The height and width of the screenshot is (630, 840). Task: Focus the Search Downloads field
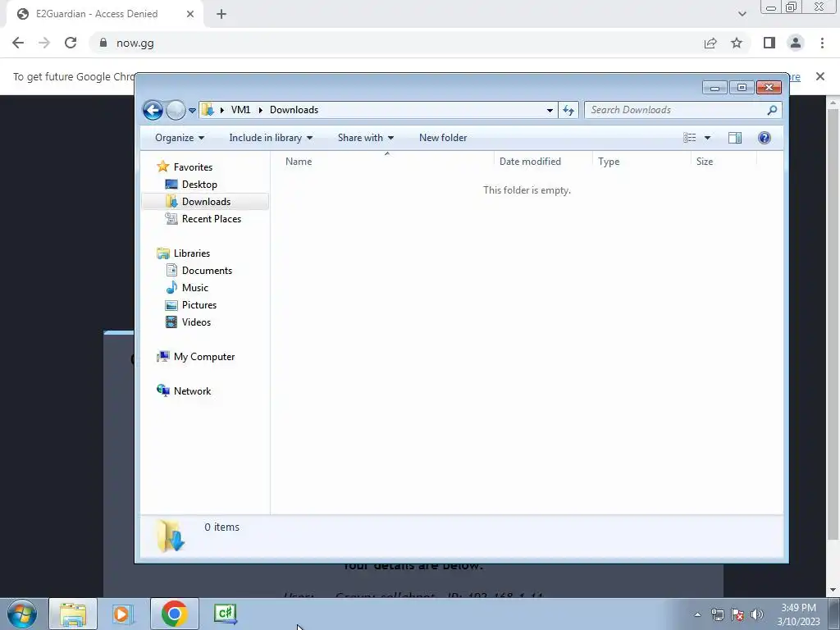[677, 110]
